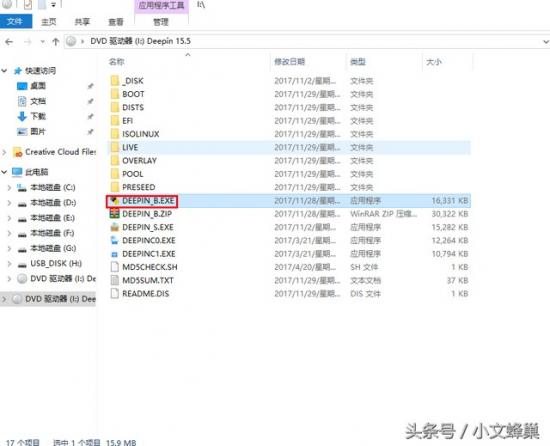Click the DEEPIN_B.EXE application icon
The image size is (550, 446).
tap(115, 201)
